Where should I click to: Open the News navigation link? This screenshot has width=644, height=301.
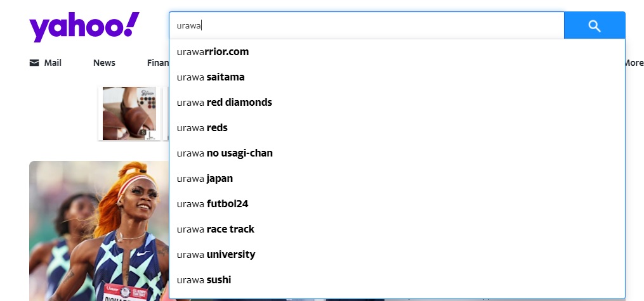pyautogui.click(x=104, y=63)
